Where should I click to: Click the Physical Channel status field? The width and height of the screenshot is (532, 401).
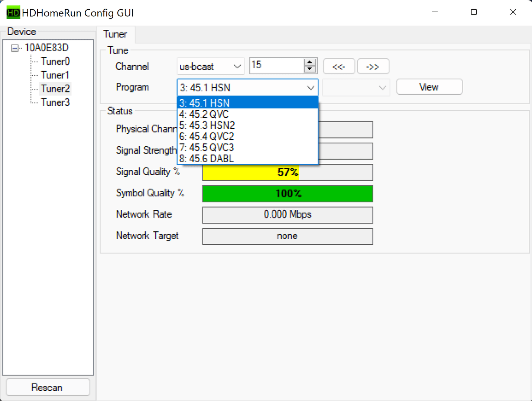click(x=346, y=130)
